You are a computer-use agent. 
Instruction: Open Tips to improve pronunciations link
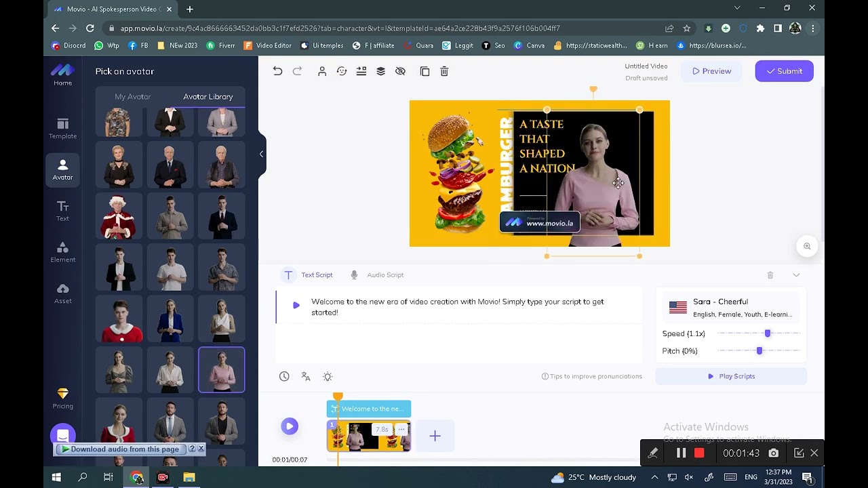point(591,376)
